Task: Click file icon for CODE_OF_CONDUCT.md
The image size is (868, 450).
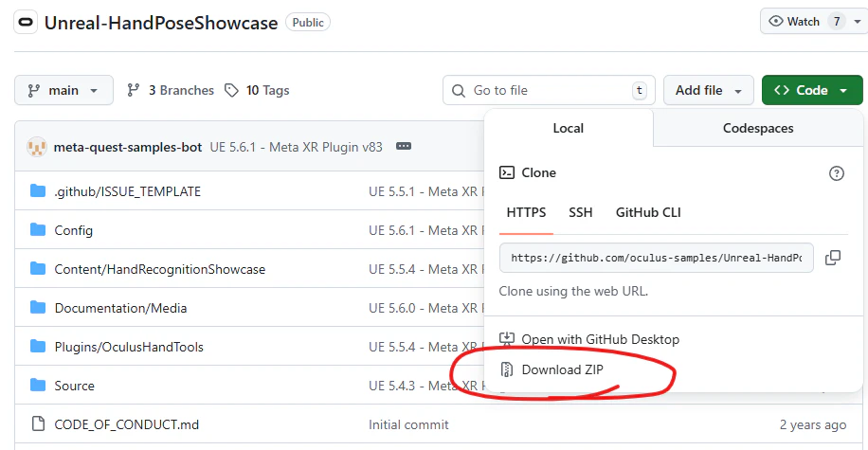Action: [38, 424]
